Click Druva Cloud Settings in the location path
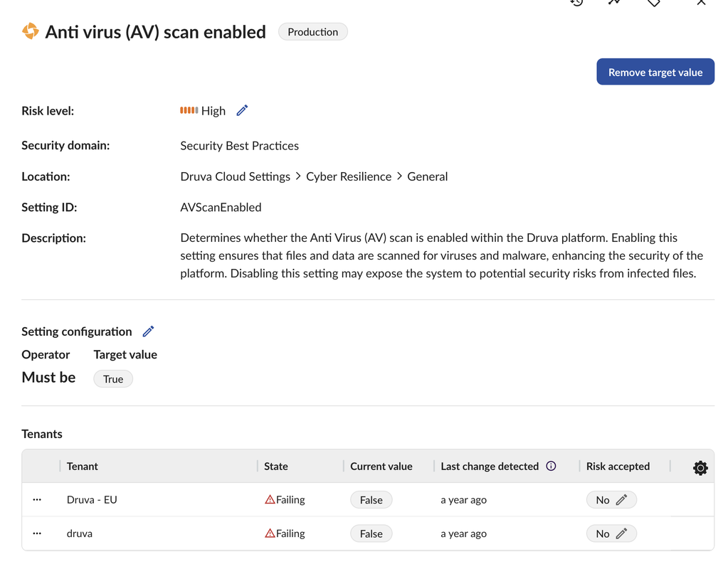Screen dimensions: 728x569 click(x=235, y=176)
